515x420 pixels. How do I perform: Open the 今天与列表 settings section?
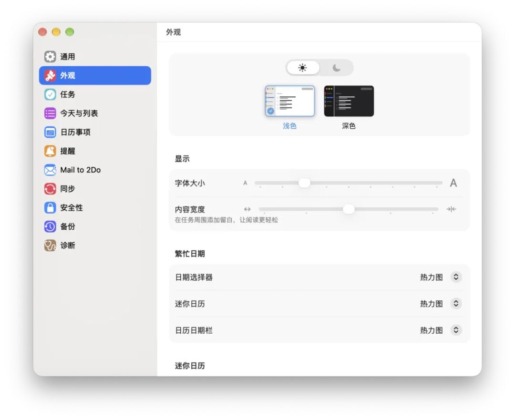[95, 113]
